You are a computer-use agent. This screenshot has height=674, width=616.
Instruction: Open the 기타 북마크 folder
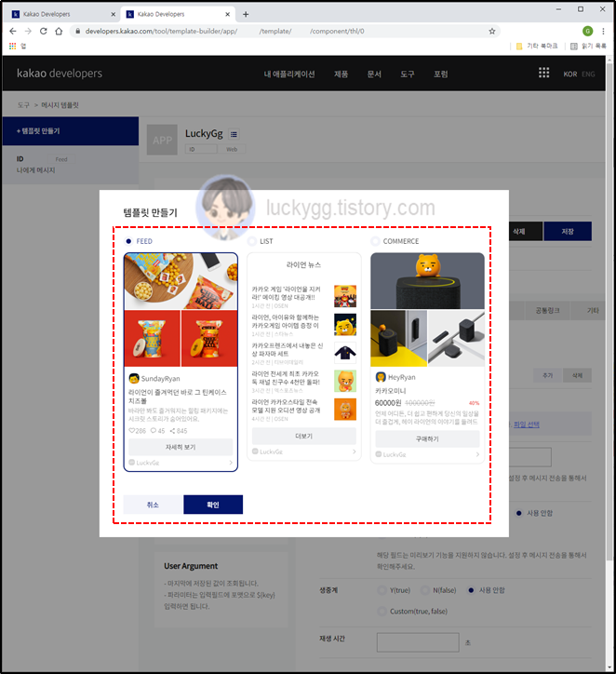[537, 46]
